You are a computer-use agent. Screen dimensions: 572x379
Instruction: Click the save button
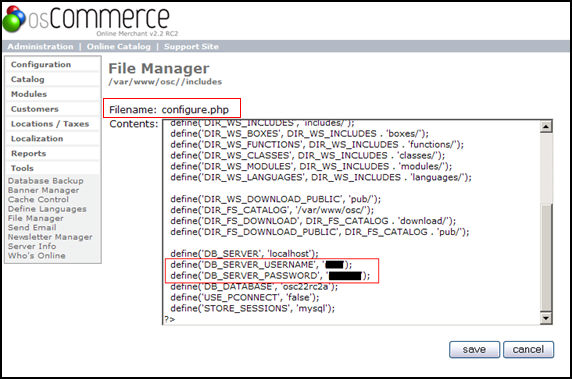(x=474, y=349)
